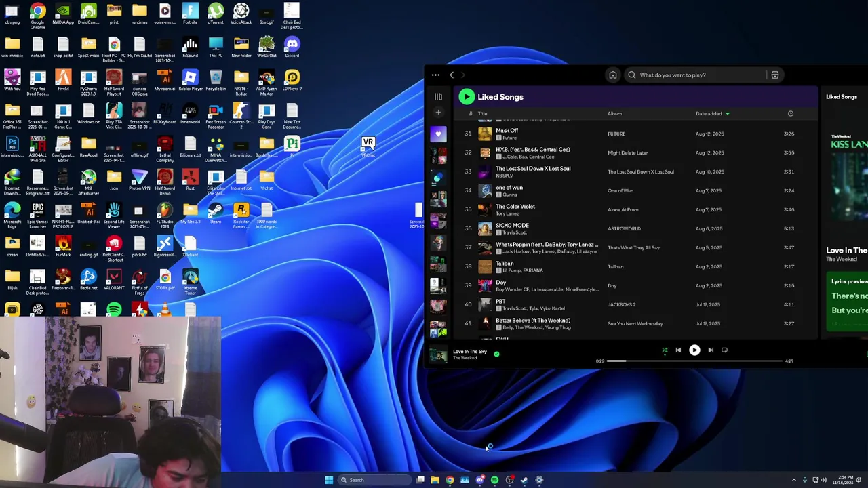Screen dimensions: 868x488
Task: Open Discord desktop icon
Action: click(292, 47)
